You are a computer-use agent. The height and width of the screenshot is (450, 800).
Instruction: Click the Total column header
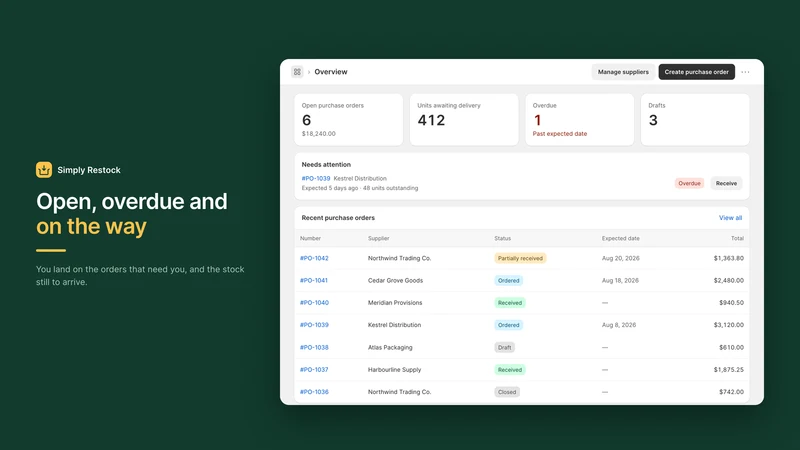[737, 238]
